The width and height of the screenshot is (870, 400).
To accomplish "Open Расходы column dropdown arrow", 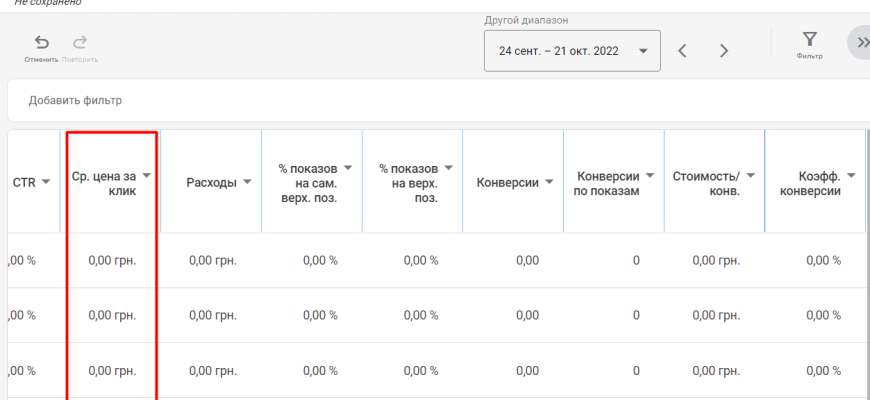I will click(x=246, y=182).
